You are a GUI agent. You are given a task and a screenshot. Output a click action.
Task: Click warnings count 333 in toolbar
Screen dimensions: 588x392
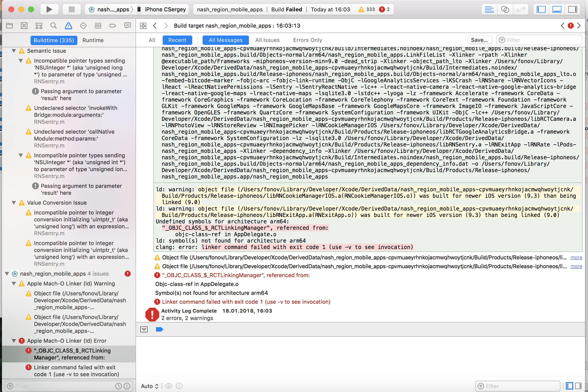(x=367, y=10)
